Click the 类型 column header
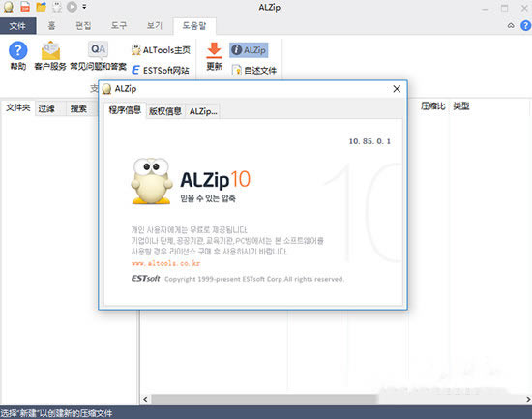The height and width of the screenshot is (419, 532). [461, 106]
